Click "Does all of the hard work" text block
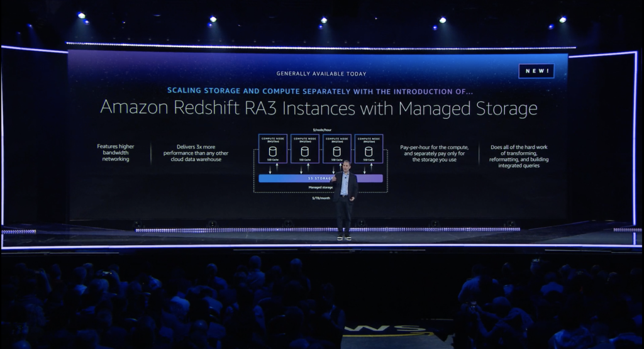Image resolution: width=644 pixels, height=349 pixels. click(x=519, y=156)
